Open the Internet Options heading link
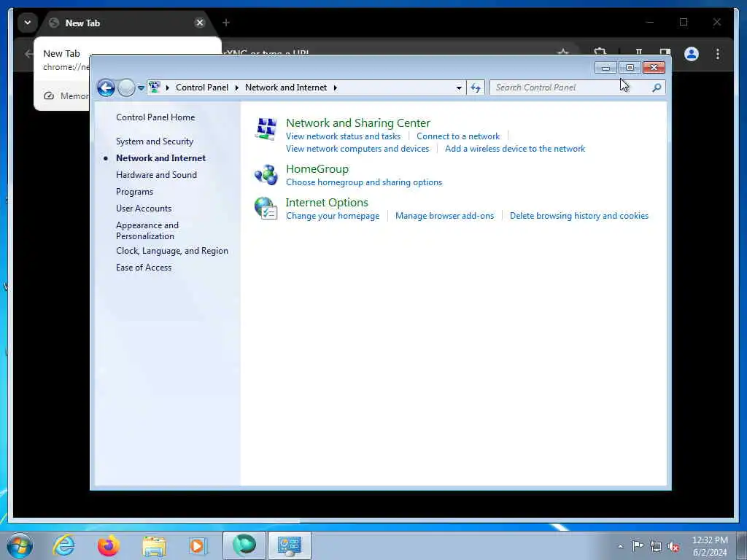 click(x=327, y=203)
